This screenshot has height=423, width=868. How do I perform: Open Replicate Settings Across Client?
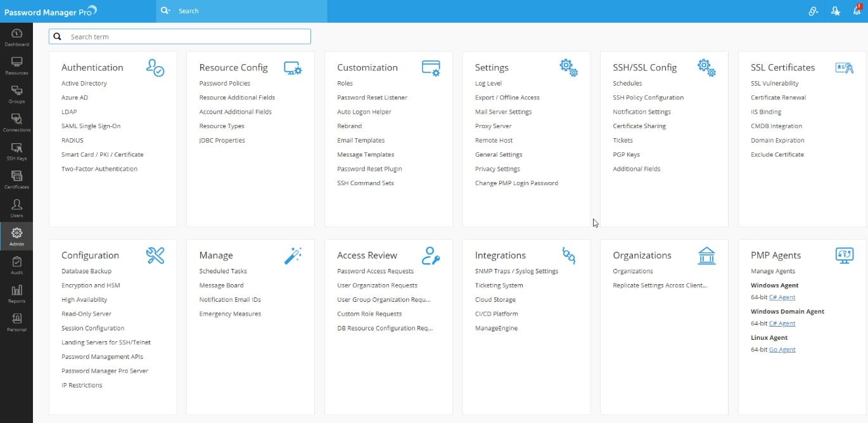[660, 285]
